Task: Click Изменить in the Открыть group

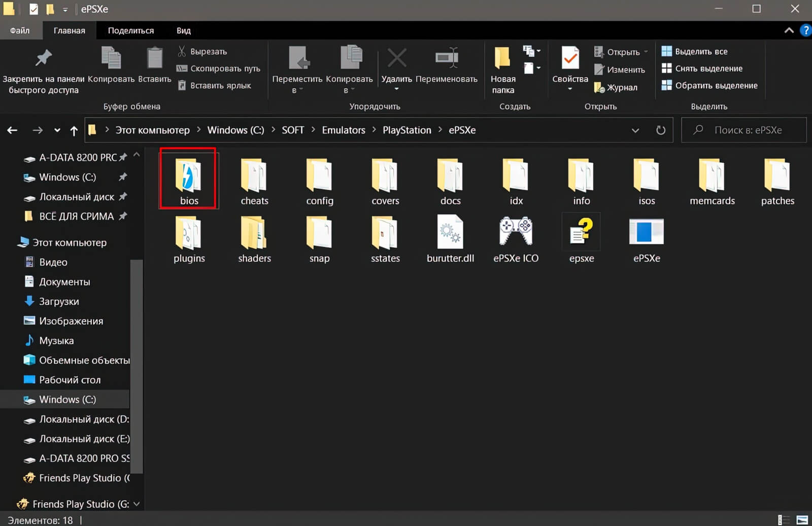Action: pos(620,69)
